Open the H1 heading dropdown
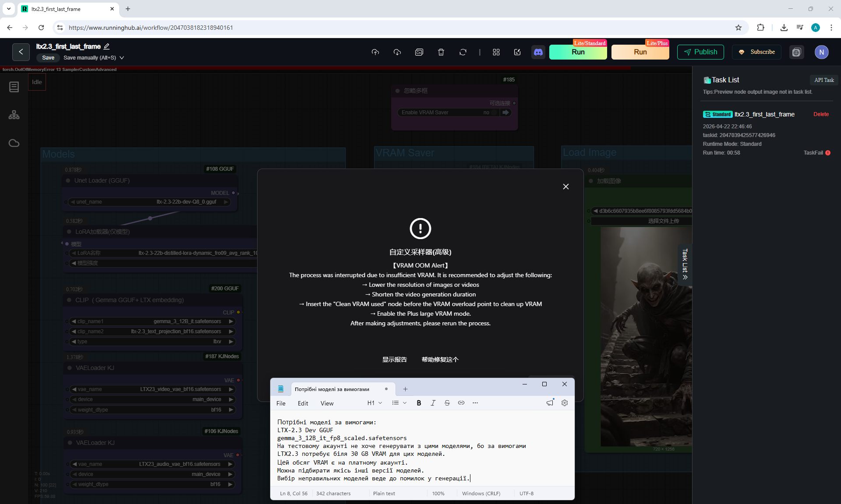Screen dimensions: 841x504 [x=375, y=403]
